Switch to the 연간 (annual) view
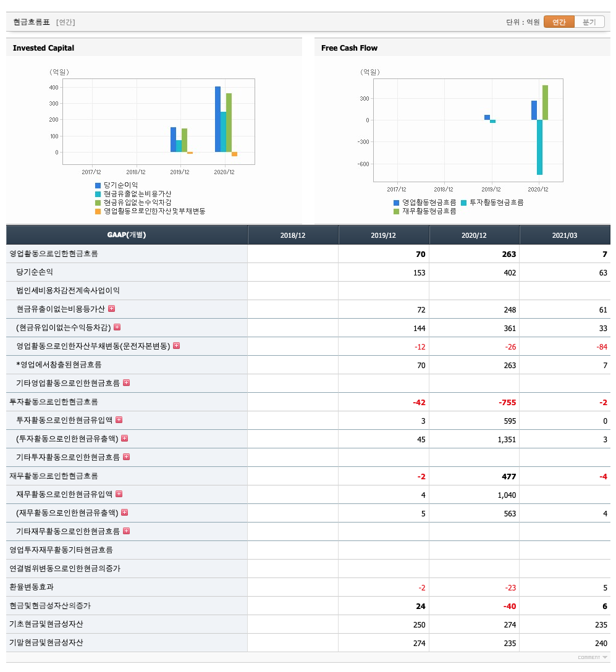 (559, 22)
